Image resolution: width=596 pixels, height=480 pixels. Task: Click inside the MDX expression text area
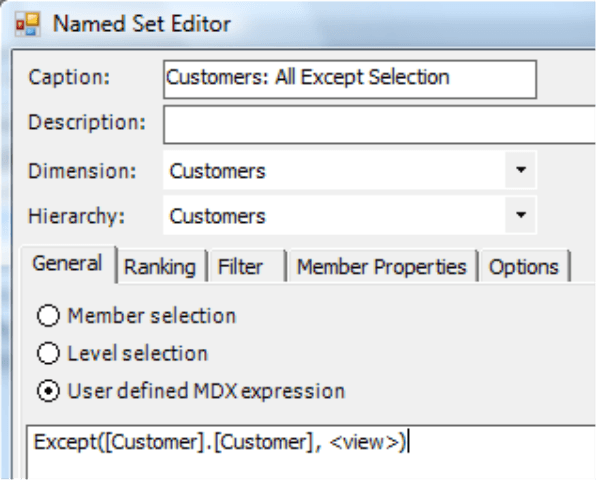311,452
